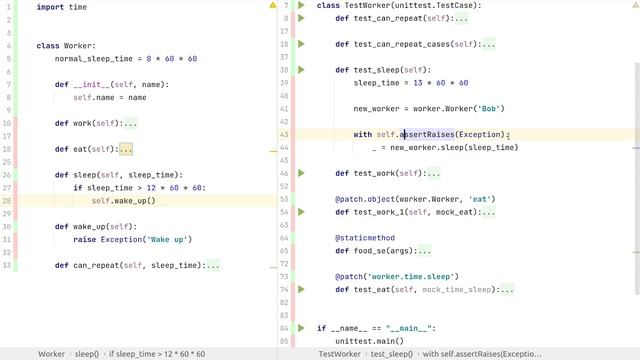Screen dimensions: 640x360
Task: Open the warning indicator in the test editor
Action: coord(636,5)
